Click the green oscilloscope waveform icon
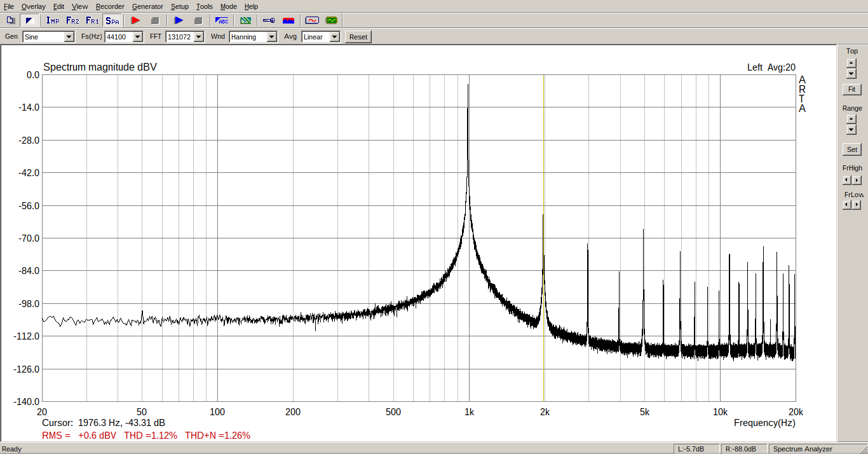Screen dimensions: 868x454 (x=331, y=20)
